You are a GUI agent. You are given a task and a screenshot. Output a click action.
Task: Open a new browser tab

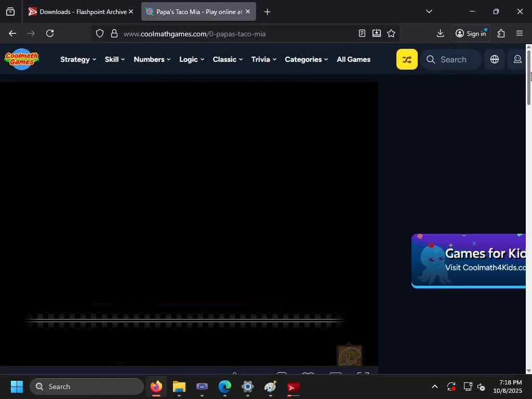click(268, 12)
